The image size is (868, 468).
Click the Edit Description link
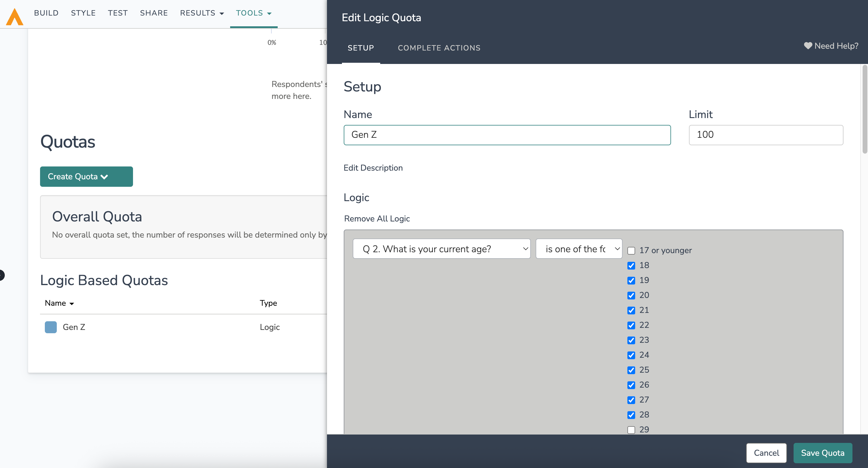point(373,168)
